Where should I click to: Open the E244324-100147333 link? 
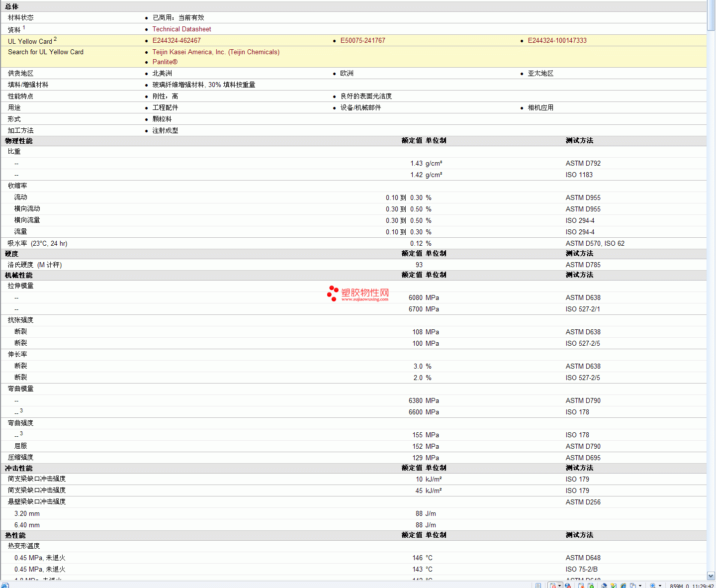[557, 41]
